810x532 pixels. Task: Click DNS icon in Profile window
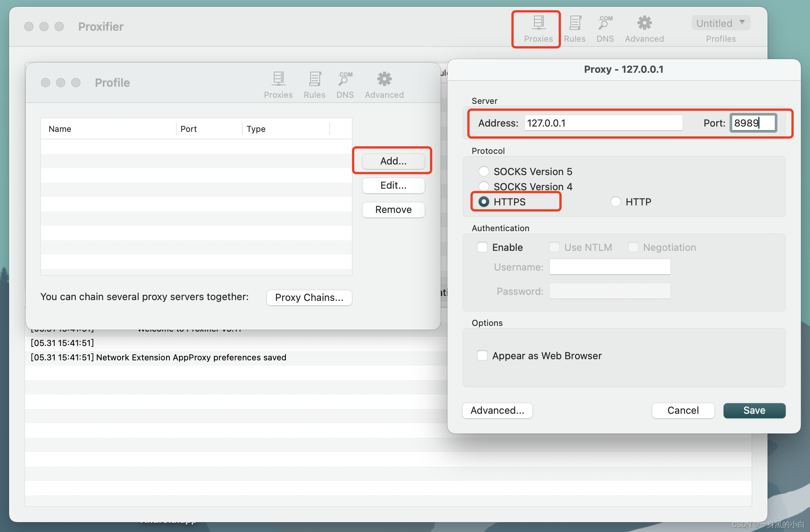point(345,84)
